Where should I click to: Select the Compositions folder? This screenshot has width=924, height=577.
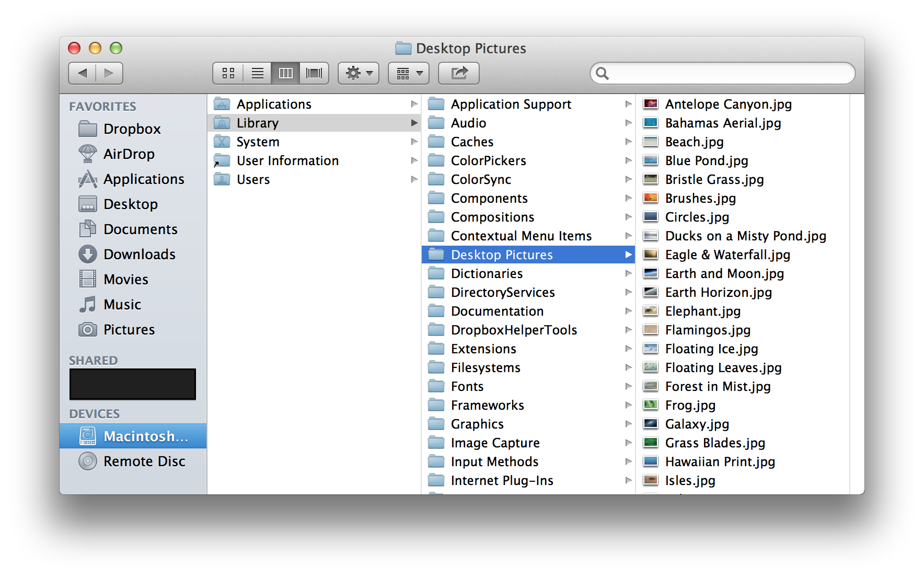click(x=528, y=217)
